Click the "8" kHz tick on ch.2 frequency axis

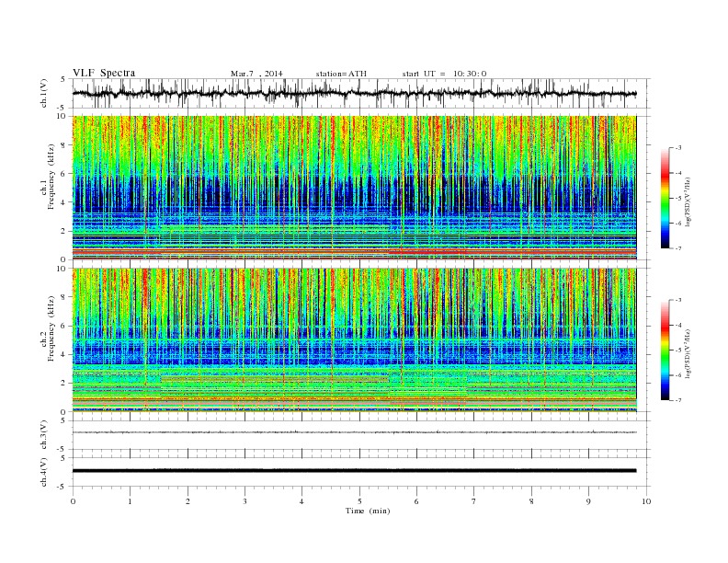[x=64, y=297]
